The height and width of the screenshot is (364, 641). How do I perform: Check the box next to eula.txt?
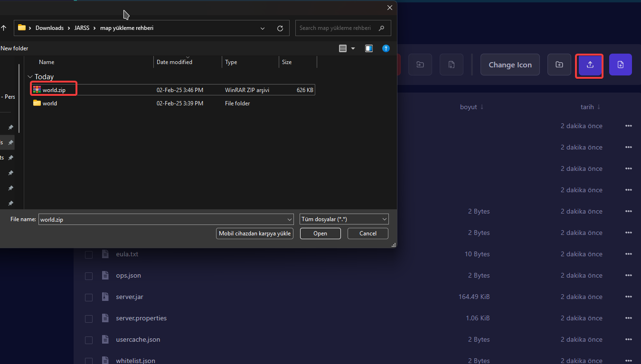click(x=89, y=255)
